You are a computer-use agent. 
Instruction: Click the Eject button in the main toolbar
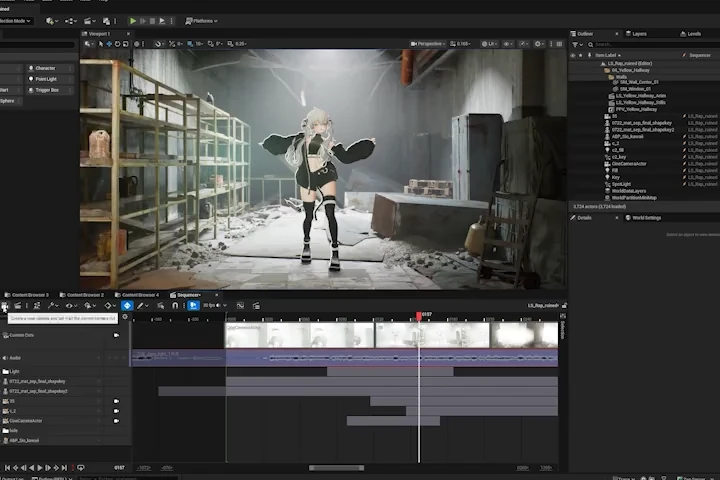click(162, 21)
